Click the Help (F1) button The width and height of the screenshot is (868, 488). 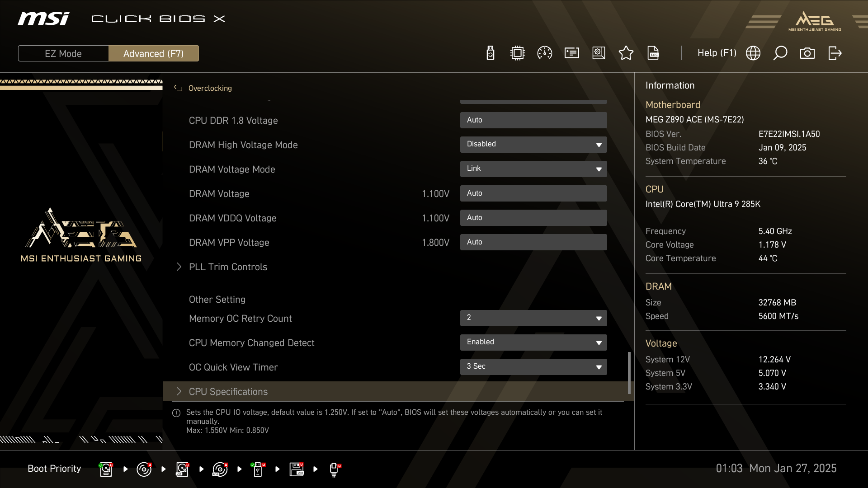click(717, 53)
